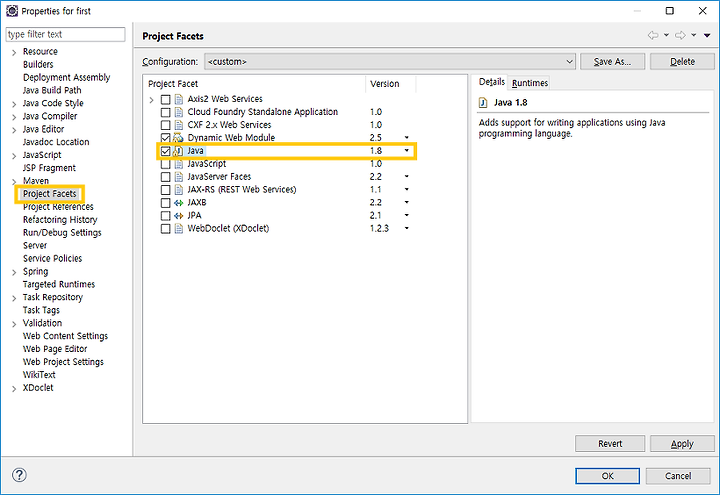Click the Apply button
This screenshot has height=495, width=720.
click(x=682, y=444)
